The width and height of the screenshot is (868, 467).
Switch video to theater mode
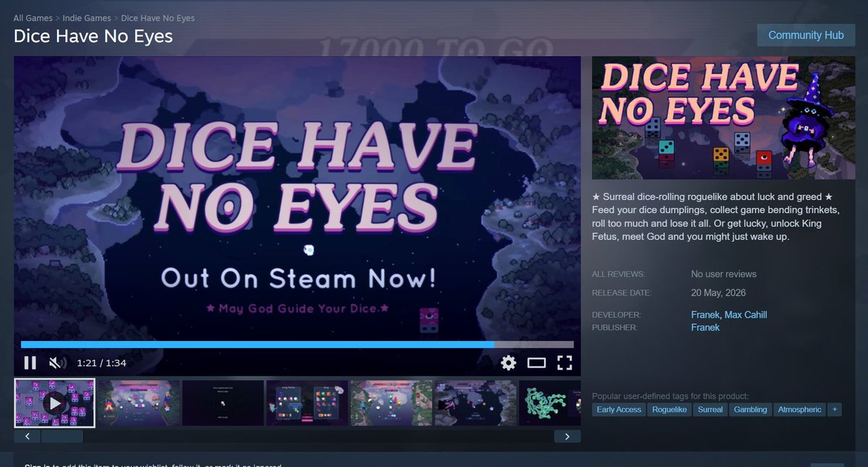click(x=536, y=363)
